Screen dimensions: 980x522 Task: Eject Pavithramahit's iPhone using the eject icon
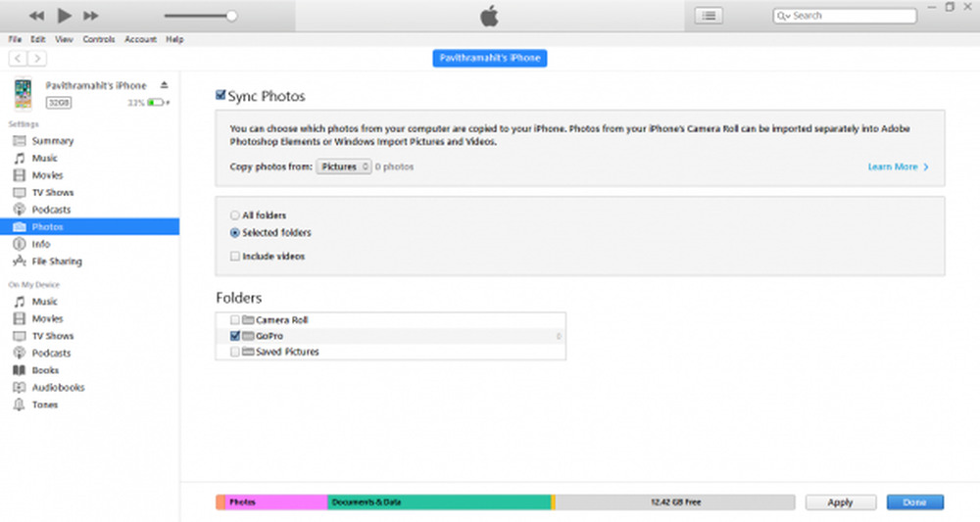coord(165,85)
